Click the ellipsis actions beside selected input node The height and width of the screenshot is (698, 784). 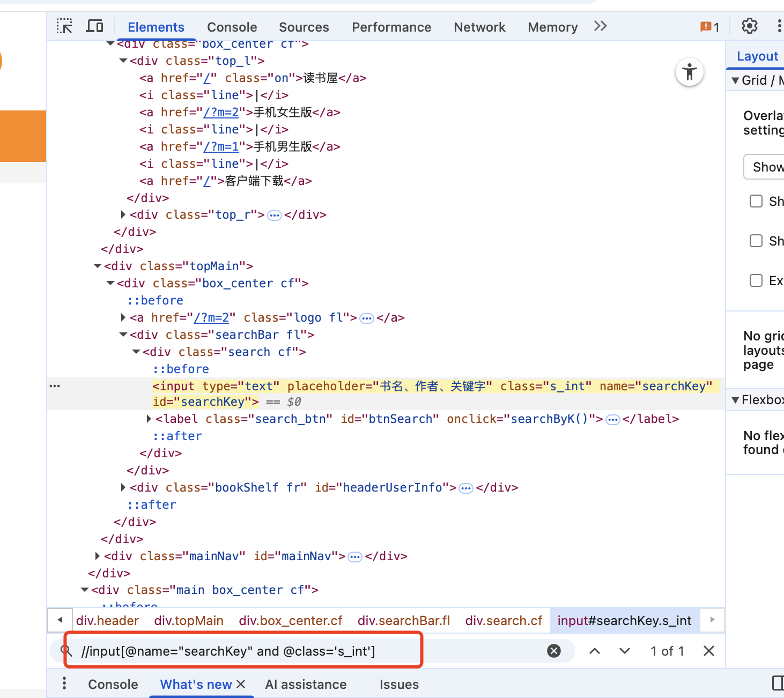[55, 386]
